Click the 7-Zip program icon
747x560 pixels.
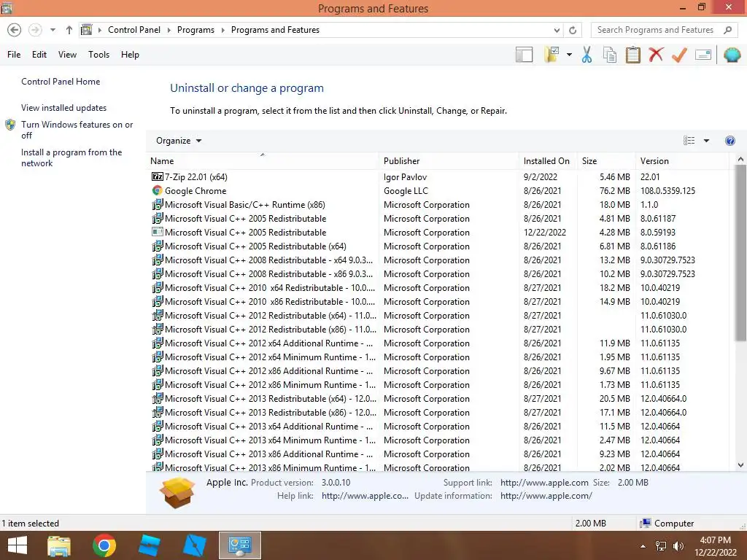(x=158, y=176)
